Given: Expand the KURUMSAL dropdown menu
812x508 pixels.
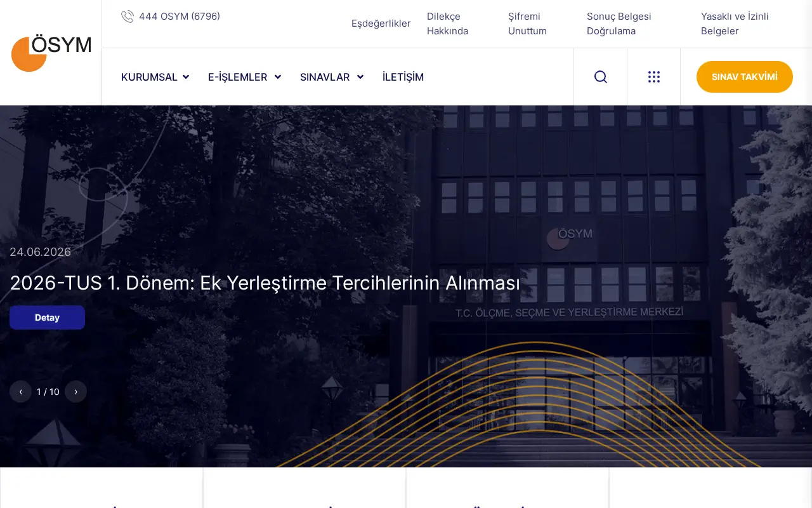Looking at the screenshot, I should pos(155,77).
